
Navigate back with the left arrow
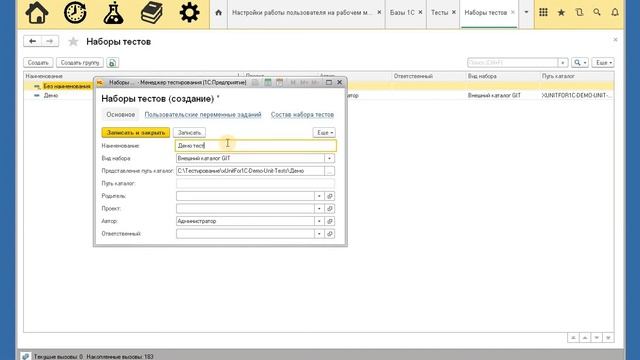point(33,41)
